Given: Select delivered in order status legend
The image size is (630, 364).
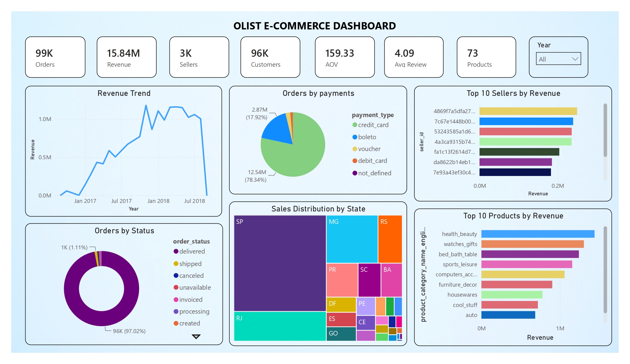Looking at the screenshot, I should (x=189, y=251).
